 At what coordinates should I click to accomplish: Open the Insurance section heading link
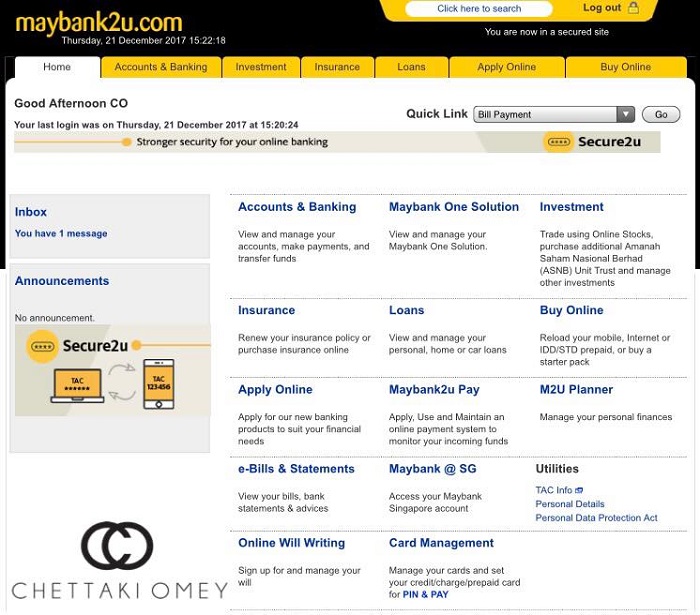click(x=266, y=310)
